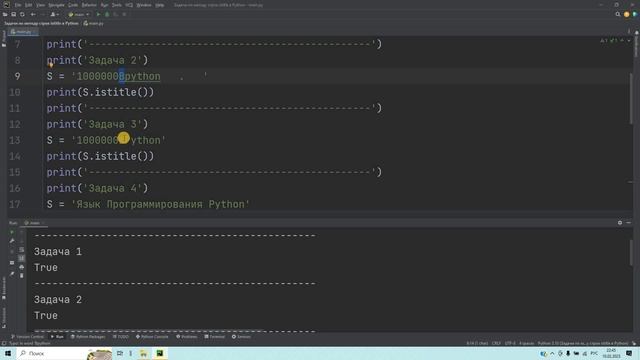Pin the Run tab with the pin icon
Screen dimensions: 640x360
(x=12, y=274)
